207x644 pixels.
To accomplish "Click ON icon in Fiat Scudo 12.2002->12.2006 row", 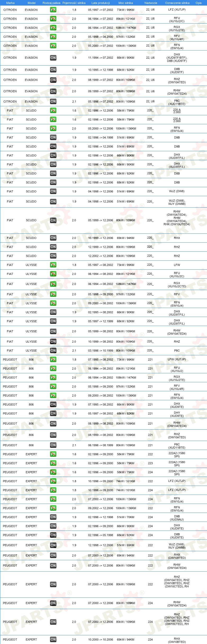I will point(53,256).
